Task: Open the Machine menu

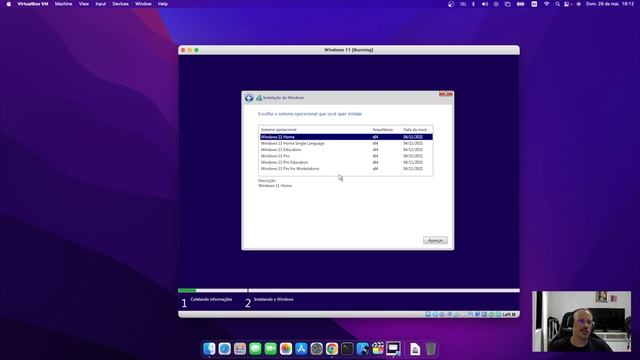Action: 63,4
